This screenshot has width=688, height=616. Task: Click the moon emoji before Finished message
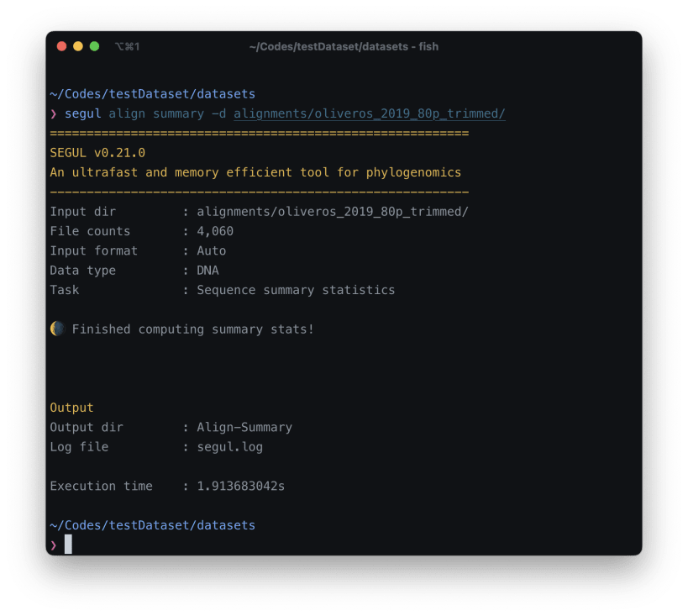pyautogui.click(x=57, y=329)
